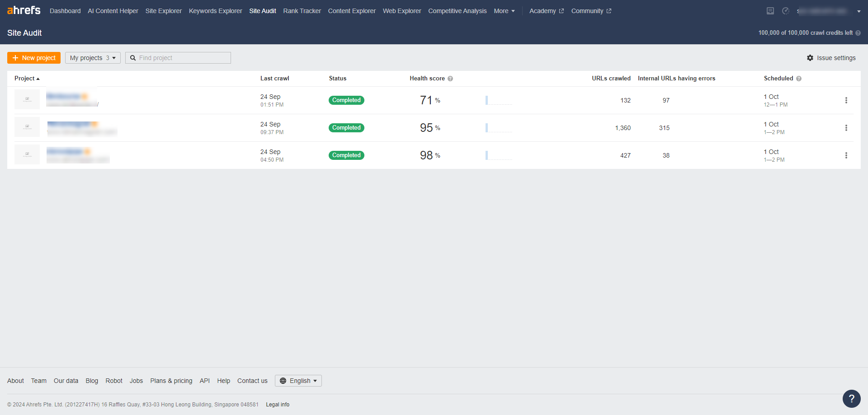
Task: Open the Legal info link
Action: 278,405
